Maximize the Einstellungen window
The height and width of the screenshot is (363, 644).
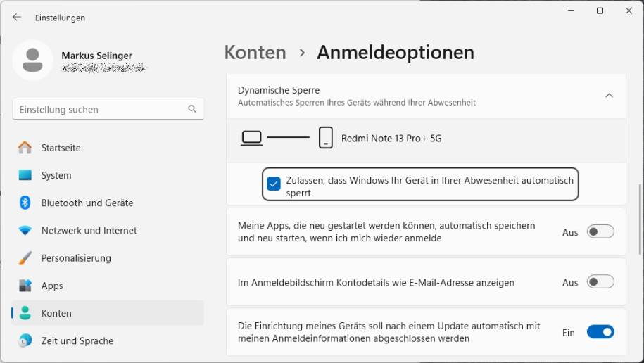(x=600, y=11)
